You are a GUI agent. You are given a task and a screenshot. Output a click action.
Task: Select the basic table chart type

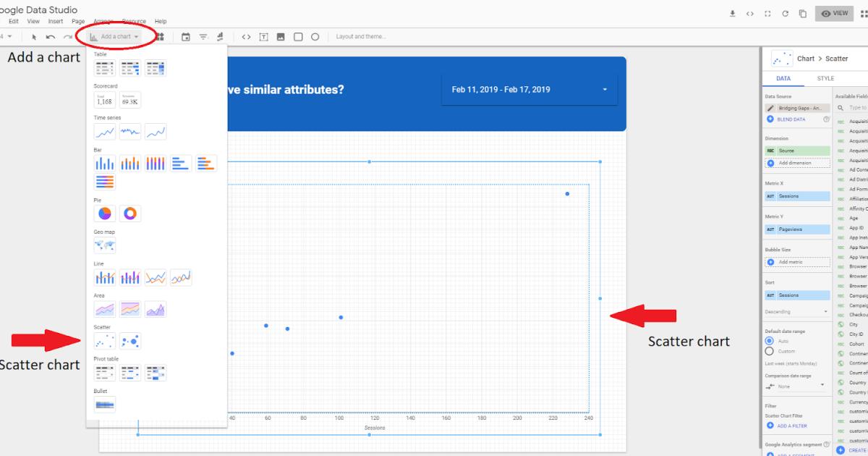pos(105,68)
